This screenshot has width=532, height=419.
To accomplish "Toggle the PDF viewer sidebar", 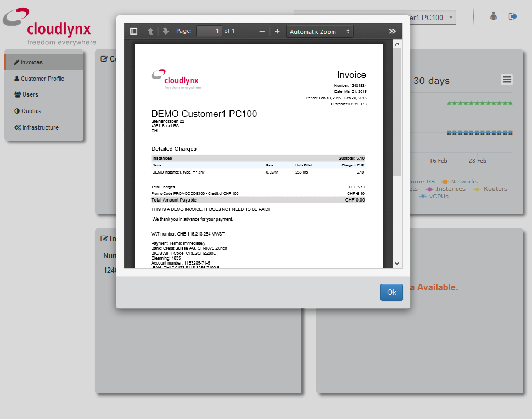I will pos(133,31).
